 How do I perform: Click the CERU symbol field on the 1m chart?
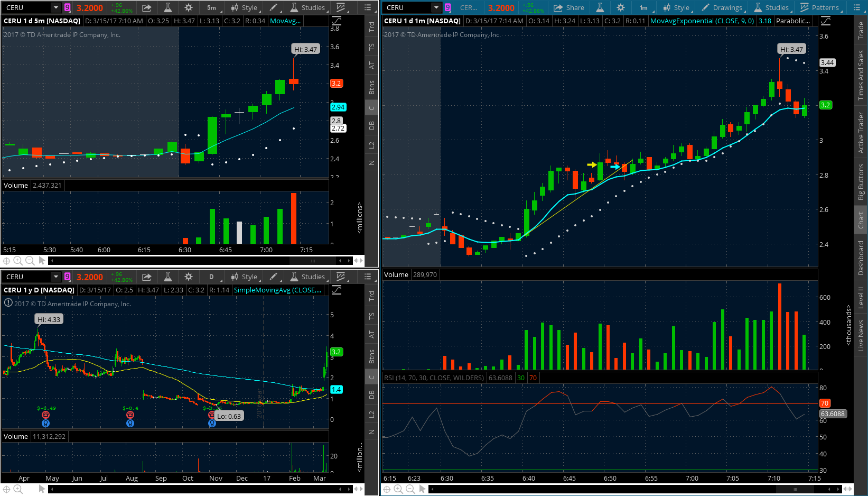(x=406, y=7)
